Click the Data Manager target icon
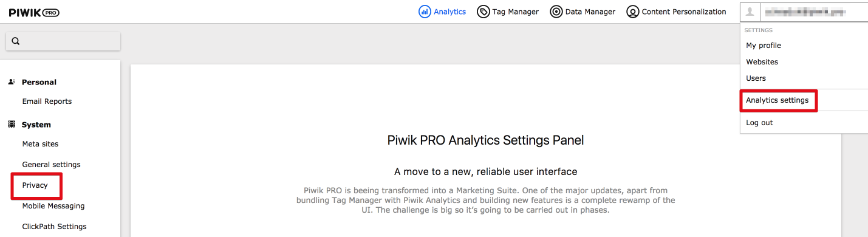868x237 pixels. coord(556,12)
